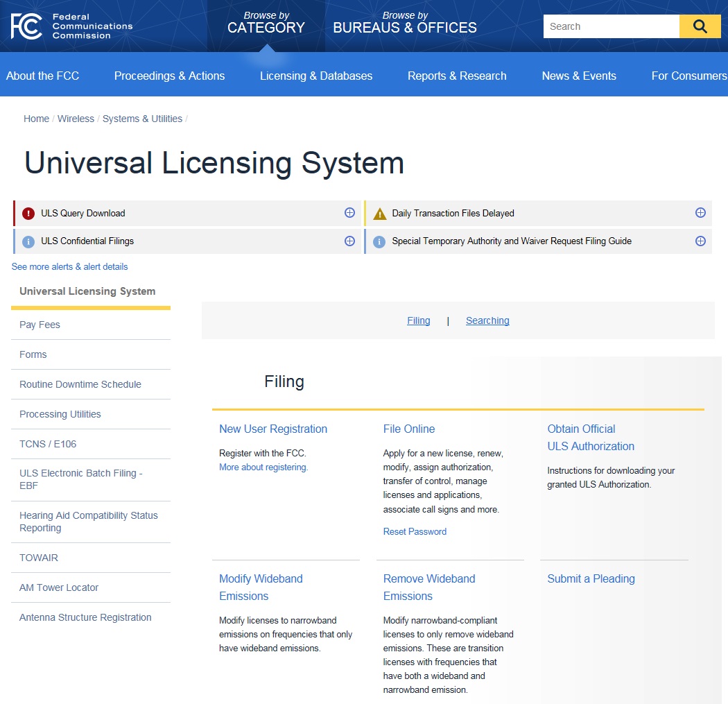The height and width of the screenshot is (704, 728).
Task: Click into the Search field
Action: click(x=611, y=26)
